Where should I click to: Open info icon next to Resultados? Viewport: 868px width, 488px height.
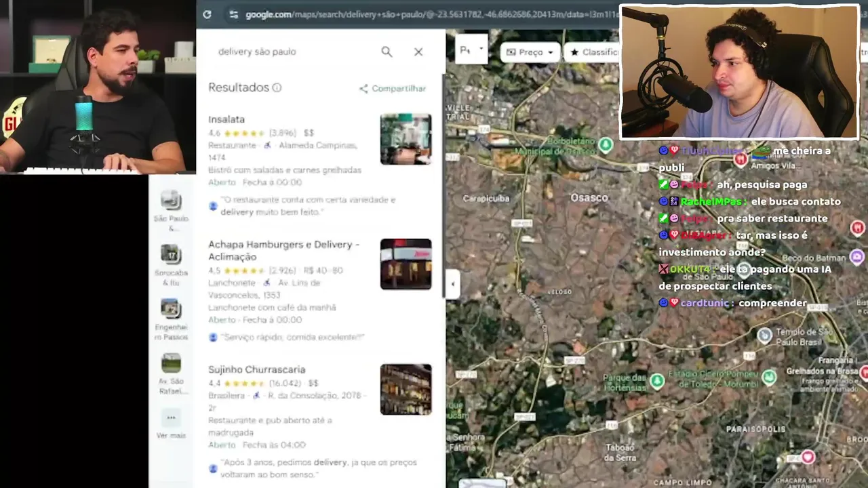click(277, 87)
